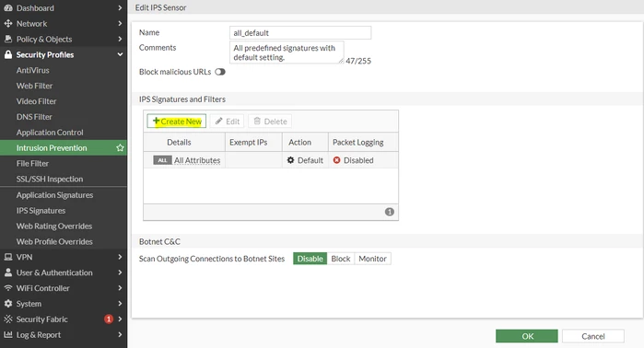Image resolution: width=644 pixels, height=348 pixels.
Task: Select Monitor for botnet site scanning
Action: tap(372, 259)
